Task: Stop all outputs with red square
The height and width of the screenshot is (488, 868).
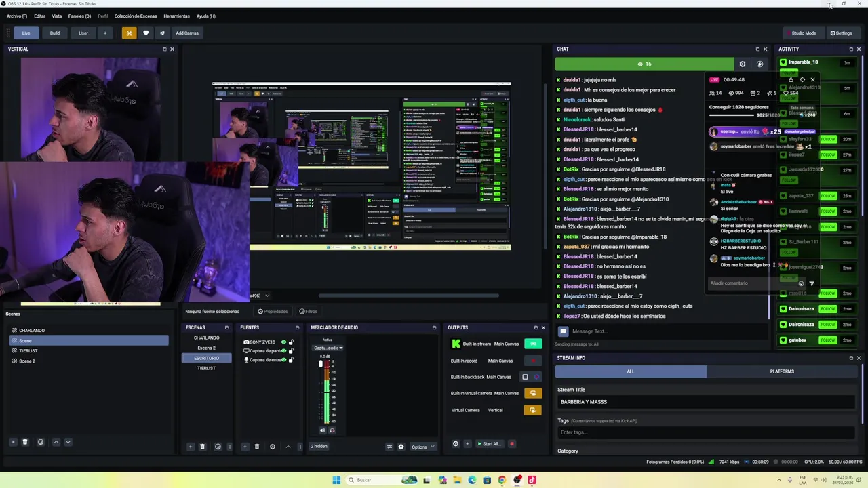Action: [512, 444]
